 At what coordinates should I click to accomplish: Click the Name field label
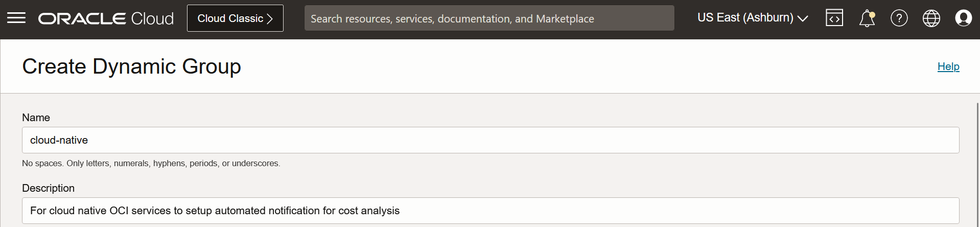pos(36,118)
